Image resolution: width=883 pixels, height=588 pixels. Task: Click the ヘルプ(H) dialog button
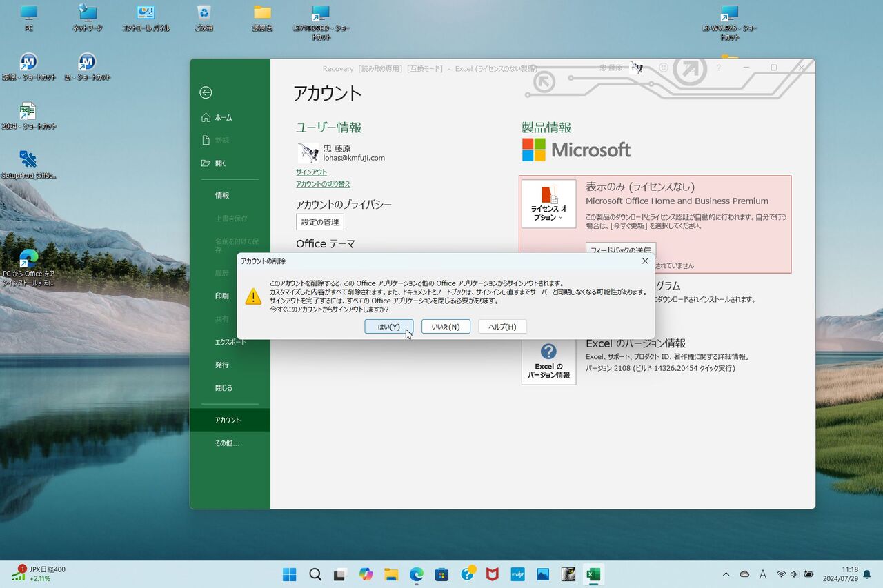click(x=502, y=326)
